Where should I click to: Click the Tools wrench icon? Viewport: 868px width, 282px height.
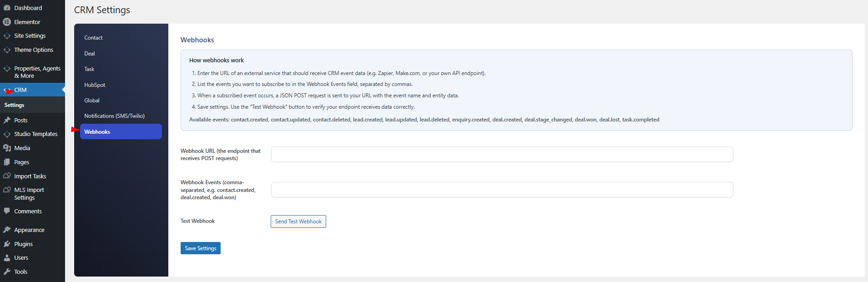[x=7, y=272]
